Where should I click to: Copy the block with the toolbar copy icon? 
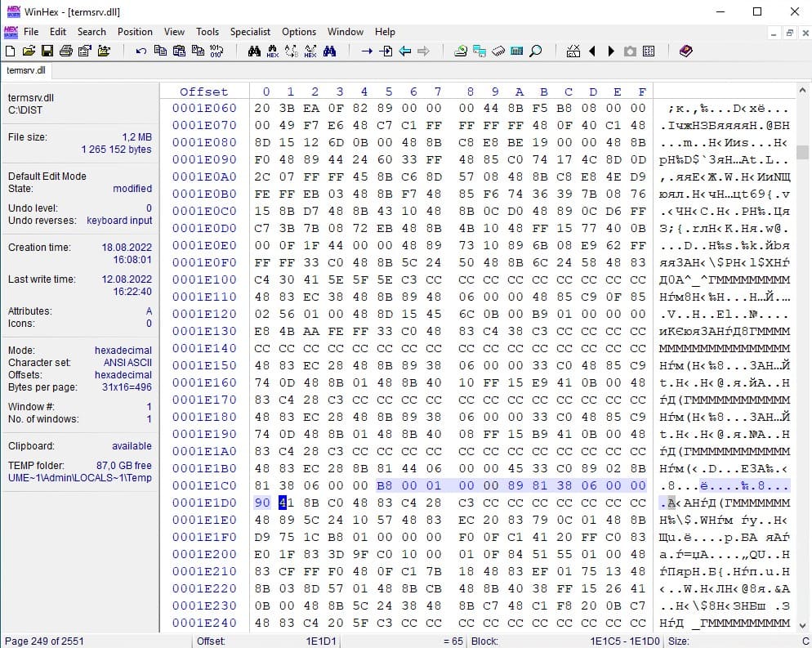click(x=161, y=51)
